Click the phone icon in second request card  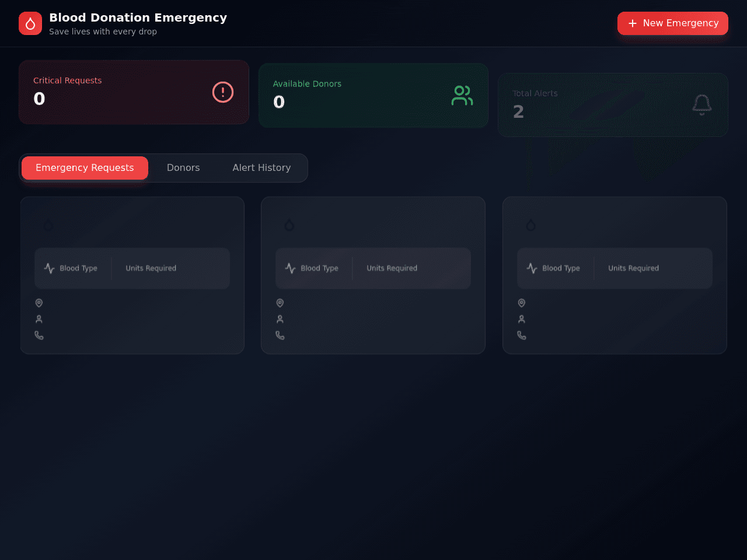point(280,335)
